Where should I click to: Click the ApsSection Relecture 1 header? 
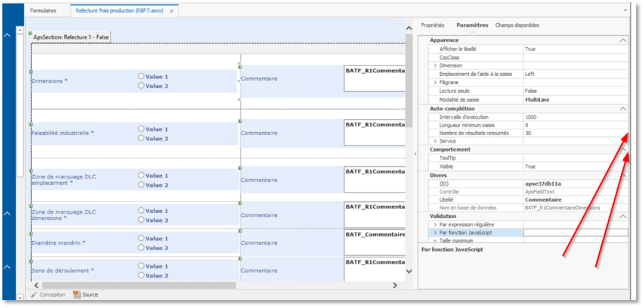(x=71, y=38)
